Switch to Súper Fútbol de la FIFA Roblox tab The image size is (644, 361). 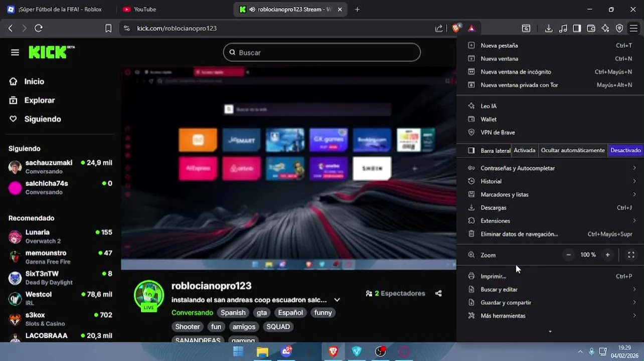pos(58,9)
